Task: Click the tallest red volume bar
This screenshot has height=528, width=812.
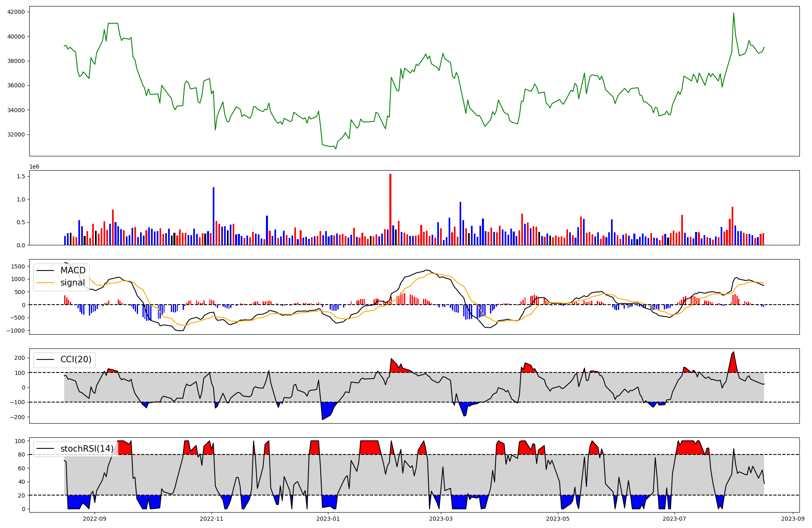Action: pos(390,209)
